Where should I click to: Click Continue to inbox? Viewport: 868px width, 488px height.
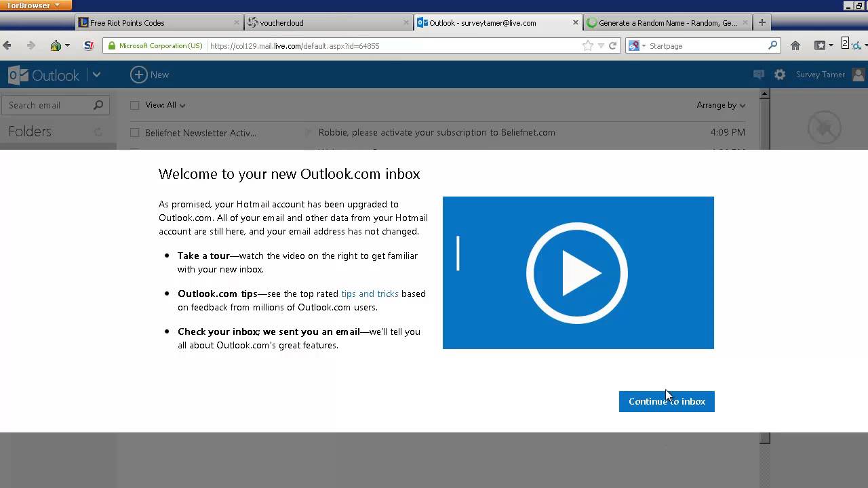[x=667, y=401]
